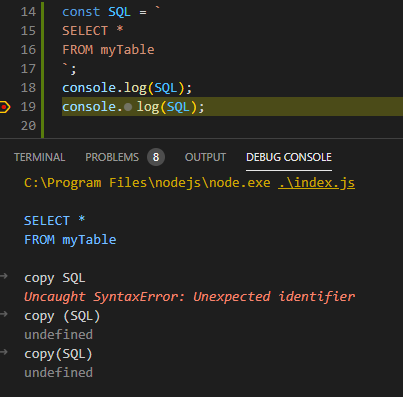The width and height of the screenshot is (403, 397).
Task: Click the problems count badge 8
Action: [x=156, y=157]
